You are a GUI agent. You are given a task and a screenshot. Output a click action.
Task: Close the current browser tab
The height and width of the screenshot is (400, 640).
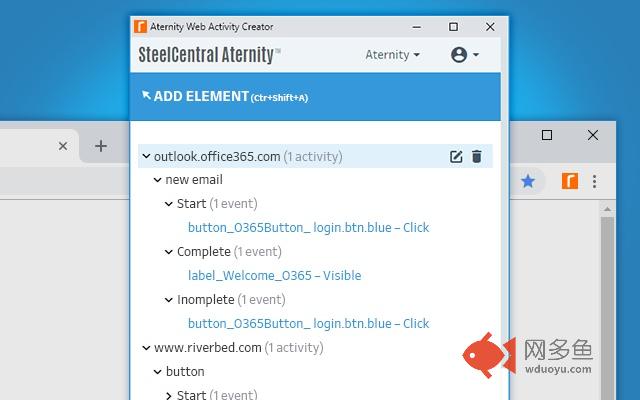click(62, 146)
